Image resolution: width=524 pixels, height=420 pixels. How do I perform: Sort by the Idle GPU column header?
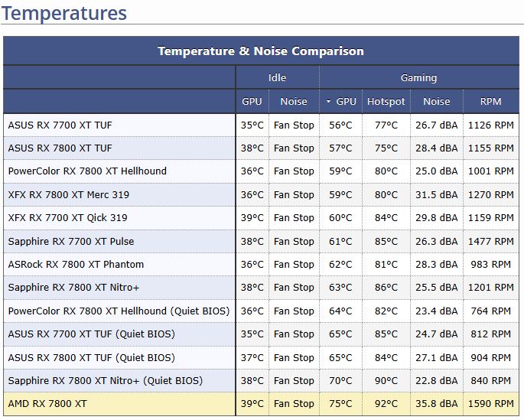tap(252, 101)
